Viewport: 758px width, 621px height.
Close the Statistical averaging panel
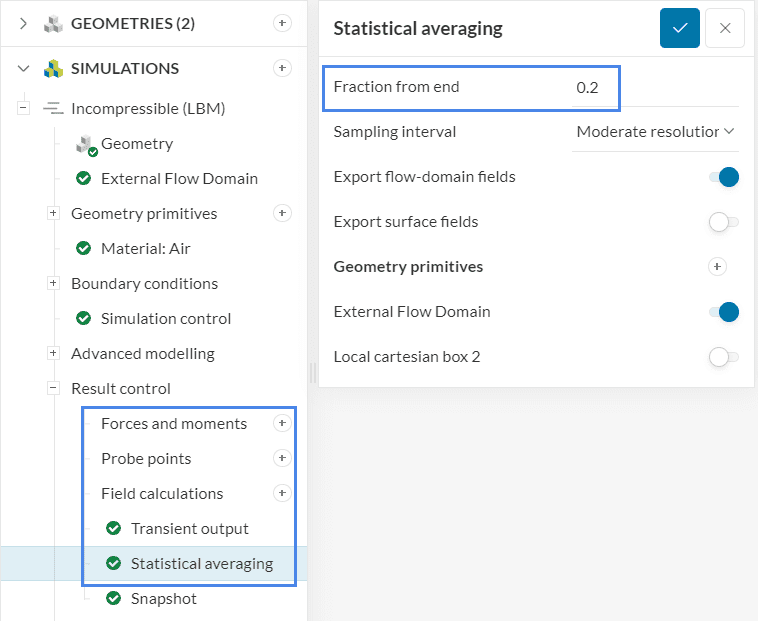[x=725, y=28]
